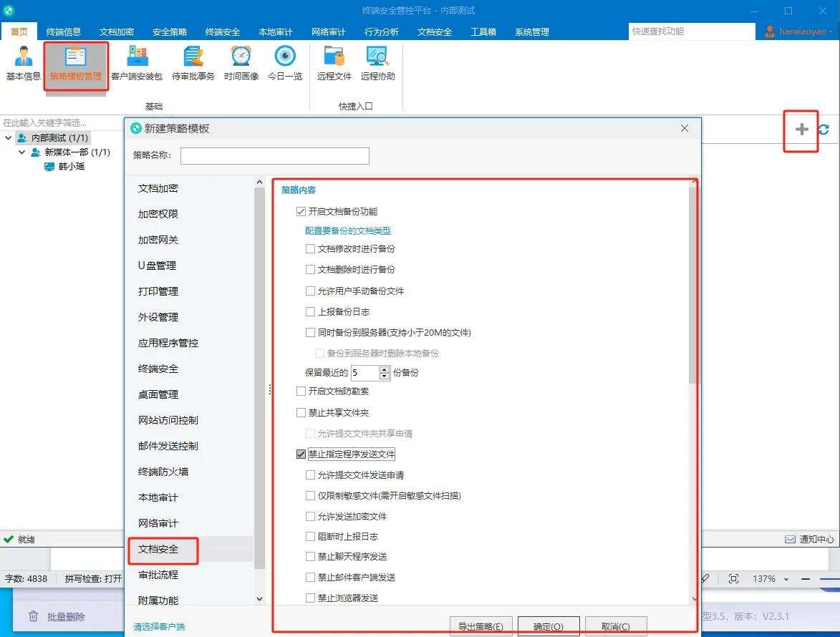Check 禁止聊天程序发送
The width and height of the screenshot is (840, 637).
(310, 557)
